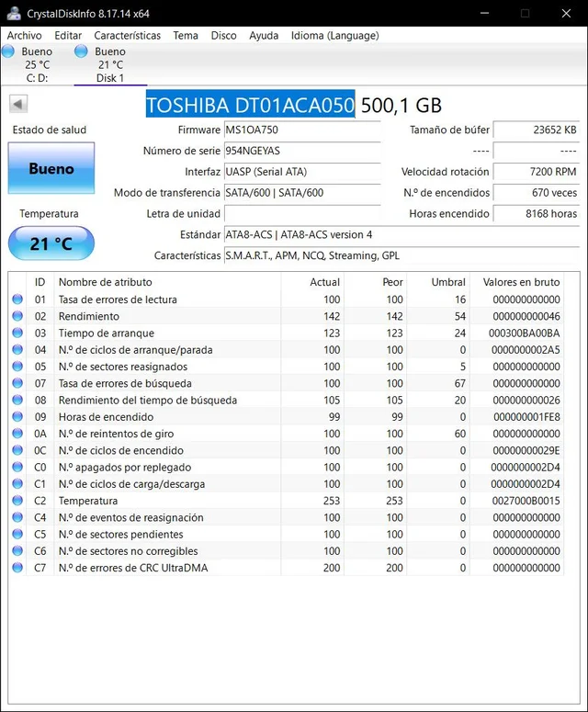Viewport: 588px width, 712px height.
Task: Click the Bueno health status button
Action: pos(51,168)
